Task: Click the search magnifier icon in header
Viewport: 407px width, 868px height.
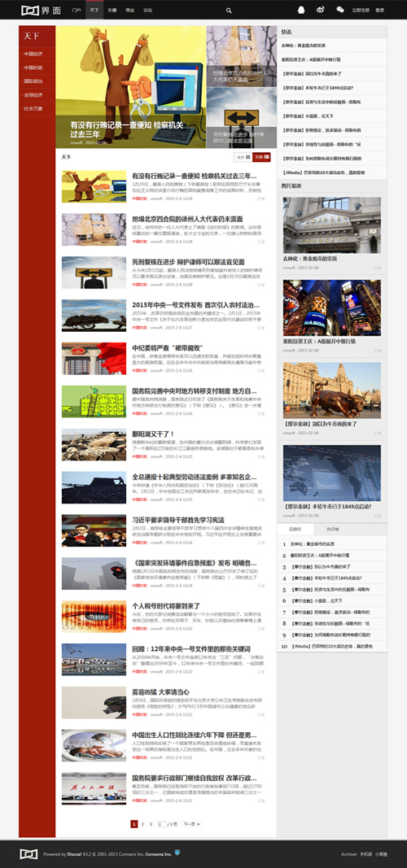Action: pos(229,10)
